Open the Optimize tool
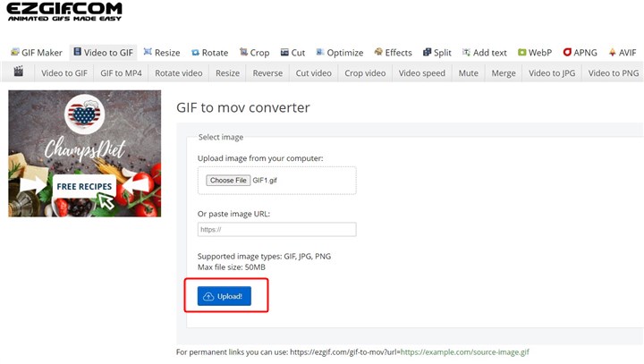This screenshot has width=644, height=364. click(x=340, y=53)
